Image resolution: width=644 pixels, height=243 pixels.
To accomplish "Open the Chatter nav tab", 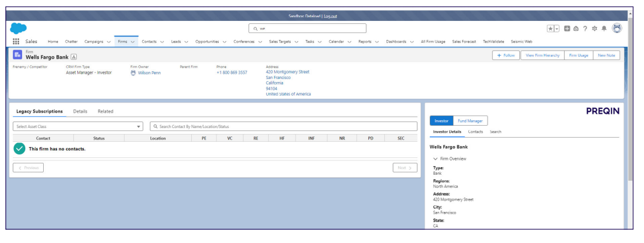I will click(x=71, y=42).
